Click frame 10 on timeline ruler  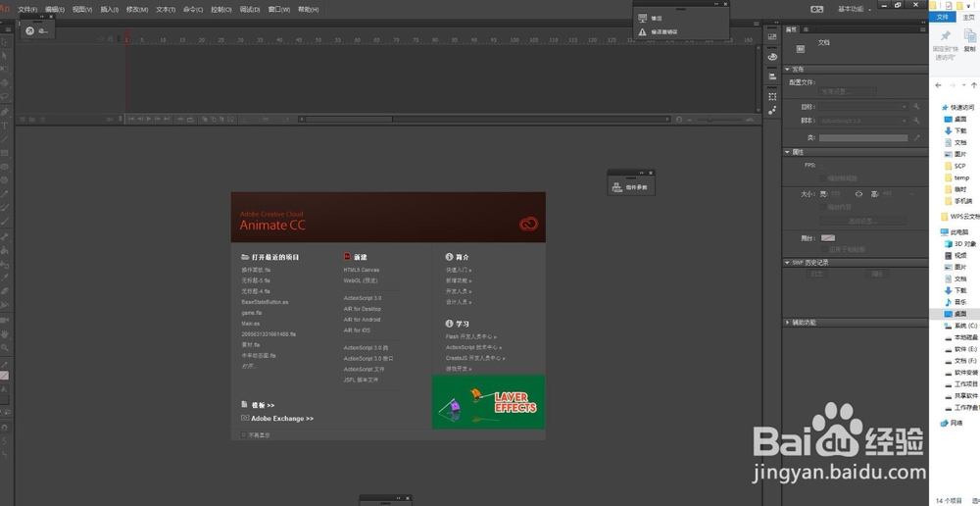coord(162,40)
